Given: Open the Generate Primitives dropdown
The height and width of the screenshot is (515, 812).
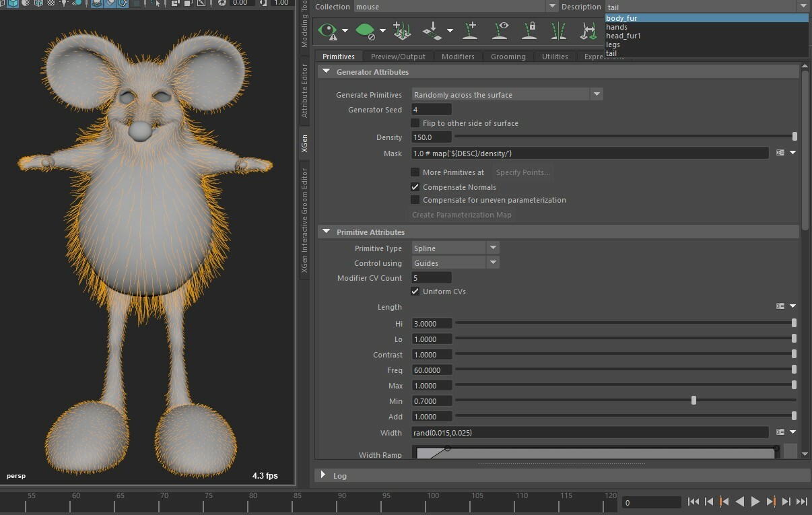Looking at the screenshot, I should pyautogui.click(x=507, y=95).
